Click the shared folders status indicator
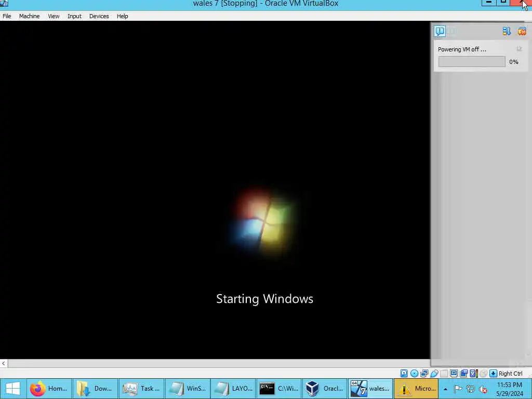The image size is (532, 399). [444, 373]
